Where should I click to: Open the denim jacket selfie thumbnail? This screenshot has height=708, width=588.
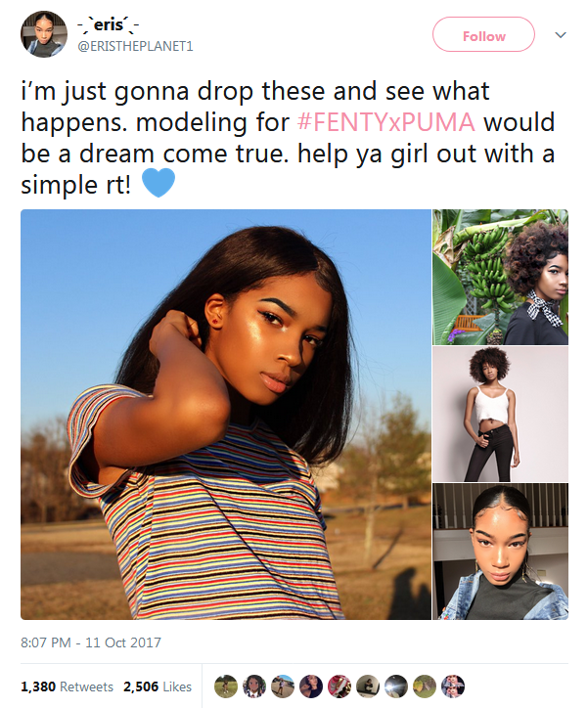point(500,552)
